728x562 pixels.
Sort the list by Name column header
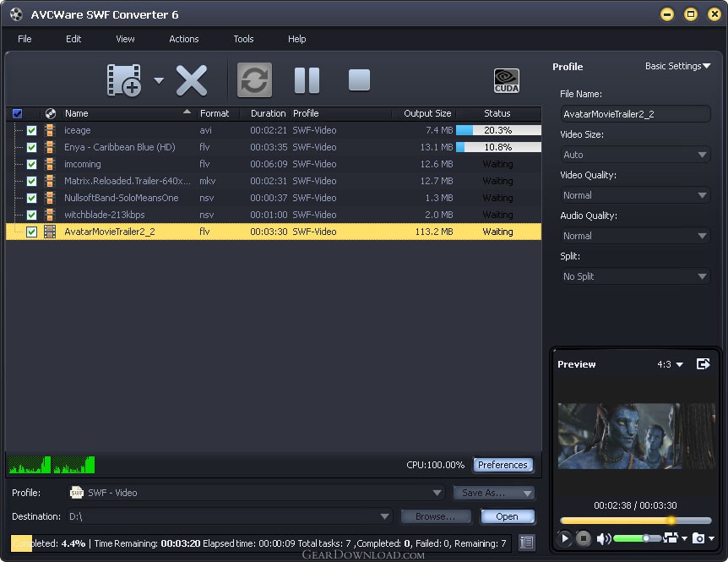click(x=128, y=113)
